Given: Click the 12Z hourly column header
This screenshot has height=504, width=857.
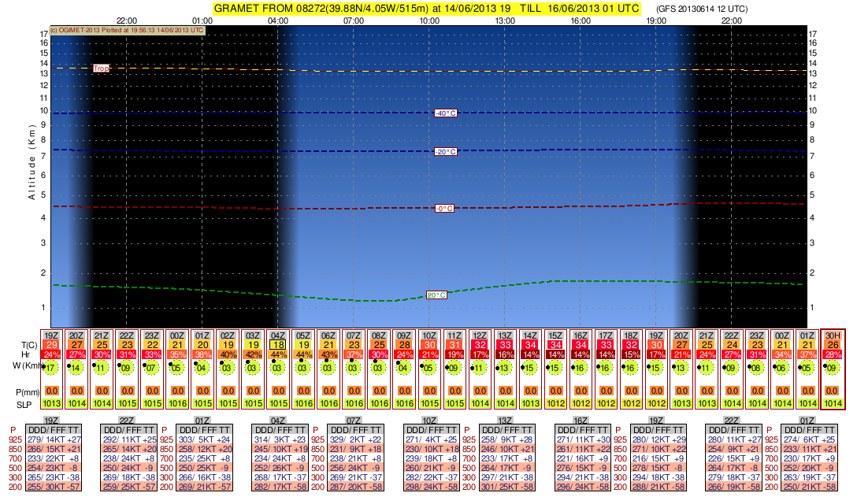Looking at the screenshot, I should [x=480, y=335].
